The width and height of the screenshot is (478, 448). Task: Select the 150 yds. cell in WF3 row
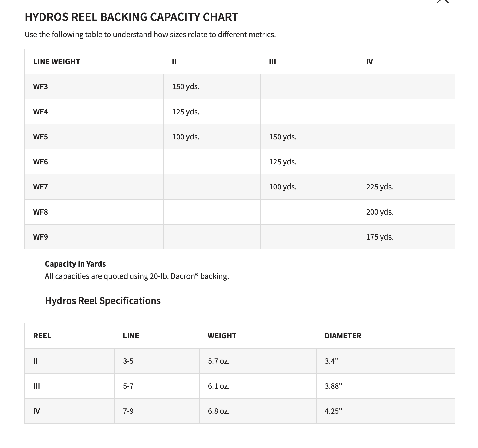pos(186,87)
